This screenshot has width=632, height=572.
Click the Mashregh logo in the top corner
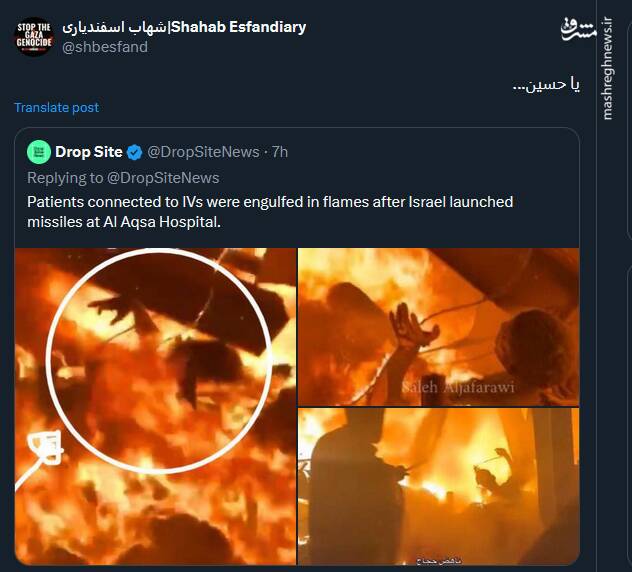579,27
